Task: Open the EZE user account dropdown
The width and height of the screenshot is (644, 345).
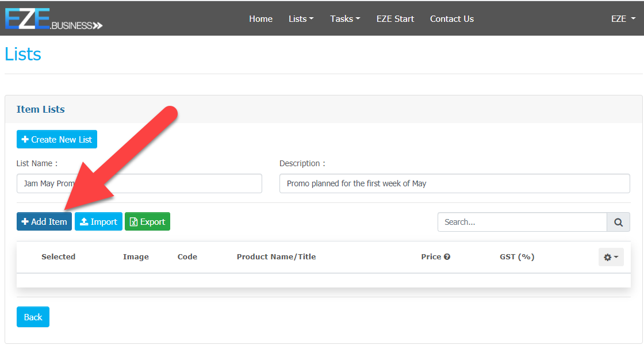Action: coord(623,19)
